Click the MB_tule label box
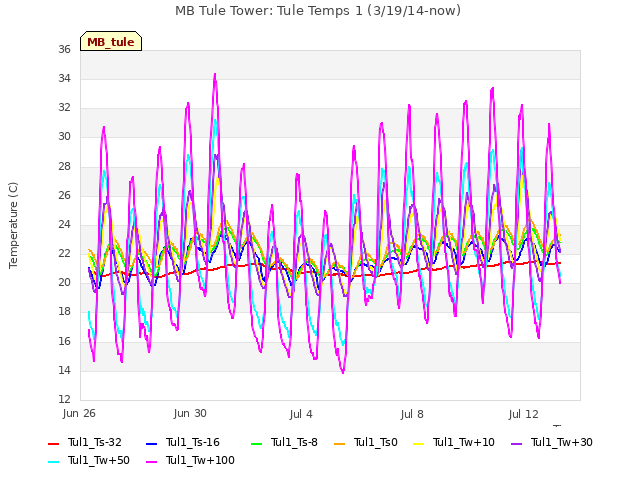 click(x=111, y=41)
